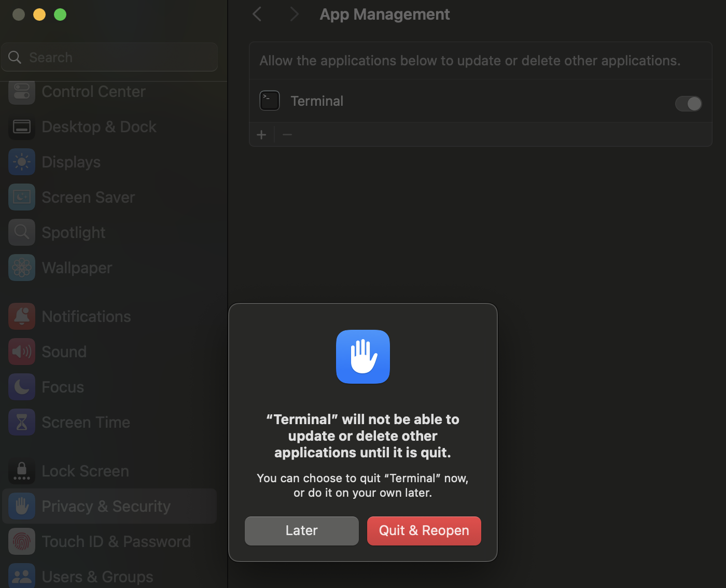Open Spotlight settings
Image resolution: width=726 pixels, height=588 pixels.
[109, 232]
